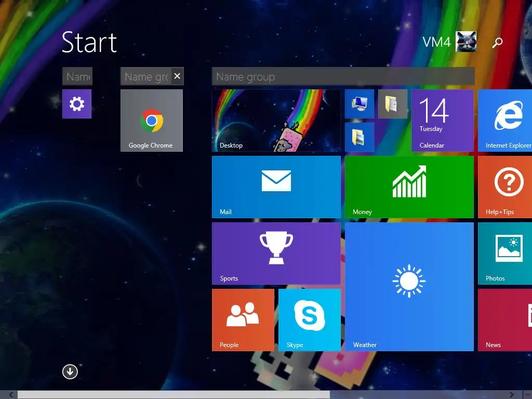The width and height of the screenshot is (532, 399).
Task: Clear the Chrome group name with X
Action: point(177,76)
